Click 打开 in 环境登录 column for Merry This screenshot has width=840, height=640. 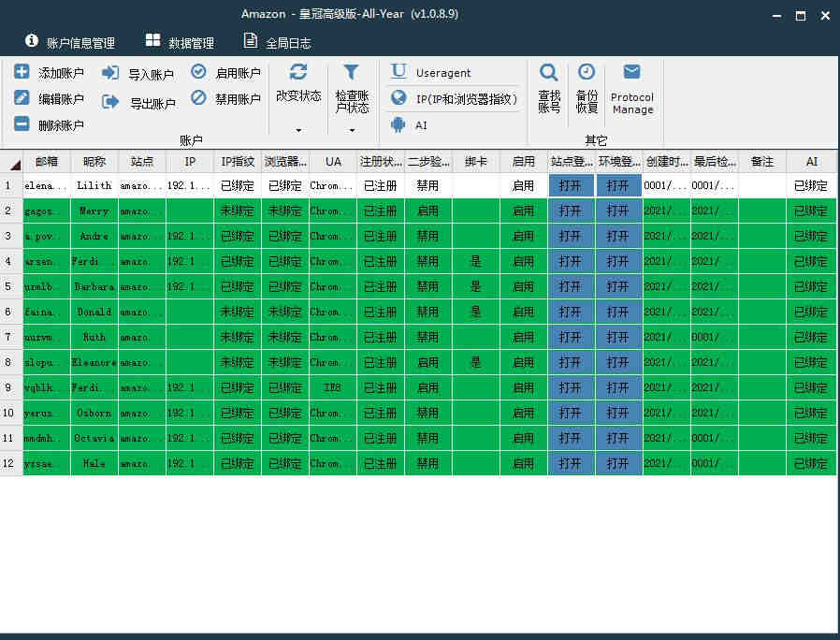coord(618,211)
